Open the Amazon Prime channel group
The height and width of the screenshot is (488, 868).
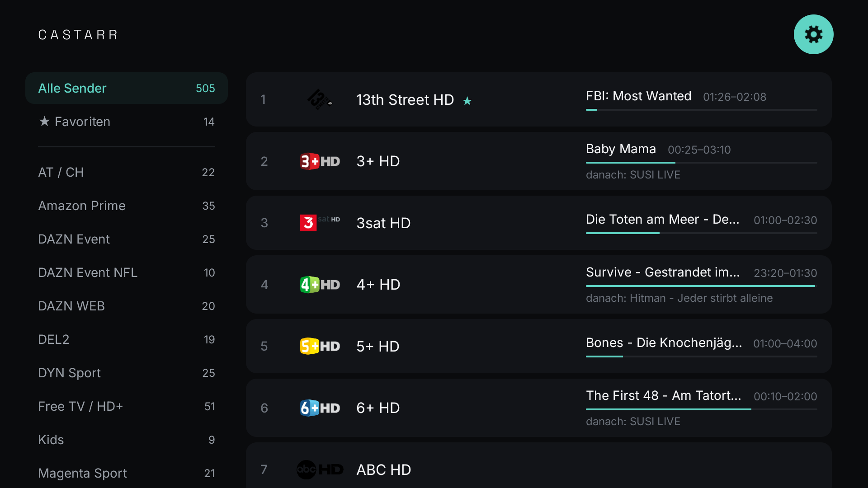pyautogui.click(x=127, y=206)
